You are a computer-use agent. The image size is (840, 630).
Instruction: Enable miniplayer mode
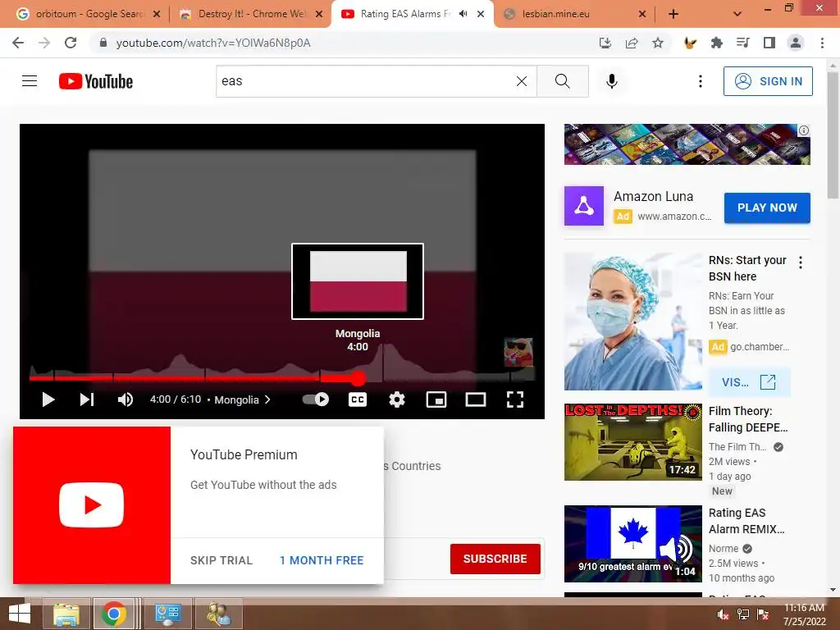[436, 399]
